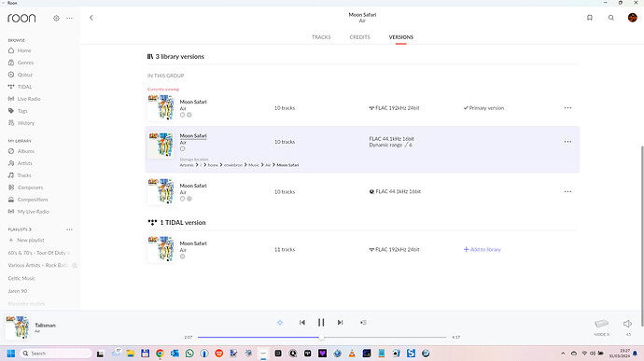Open WhatsApp from the taskbar
The width and height of the screenshot is (644, 361).
[x=189, y=354]
